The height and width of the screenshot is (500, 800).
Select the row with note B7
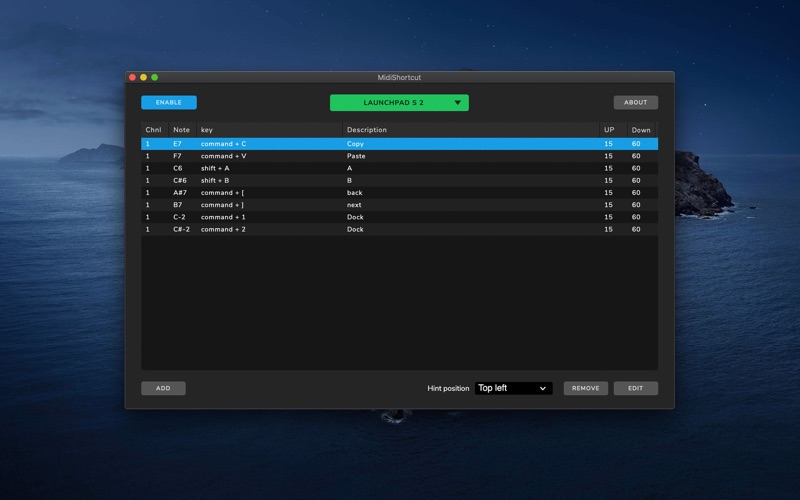click(x=399, y=205)
